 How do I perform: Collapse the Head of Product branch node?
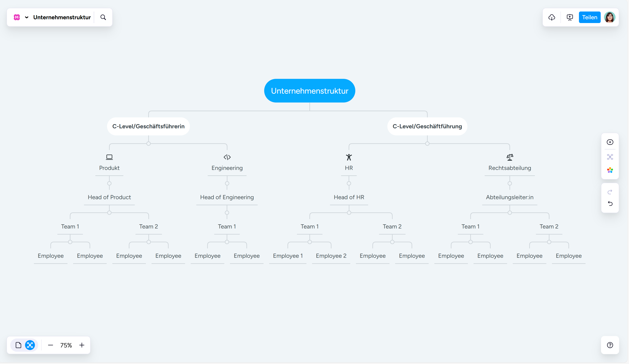click(x=109, y=213)
